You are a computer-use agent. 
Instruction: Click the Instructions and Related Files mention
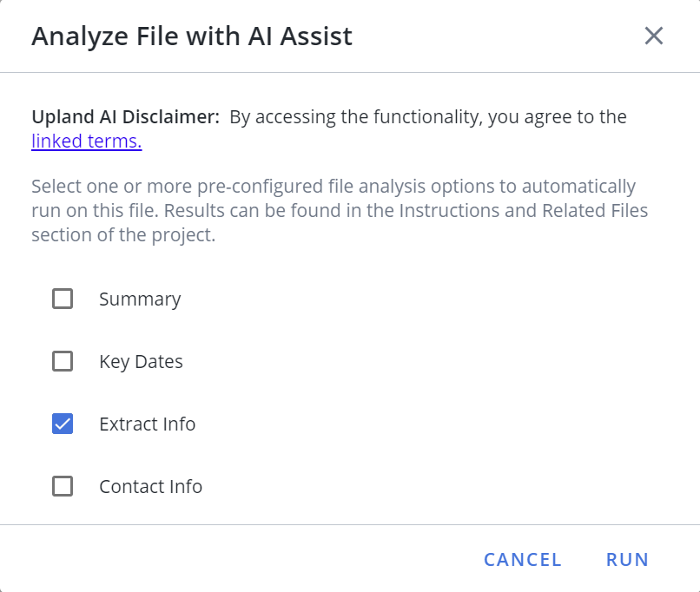[523, 210]
